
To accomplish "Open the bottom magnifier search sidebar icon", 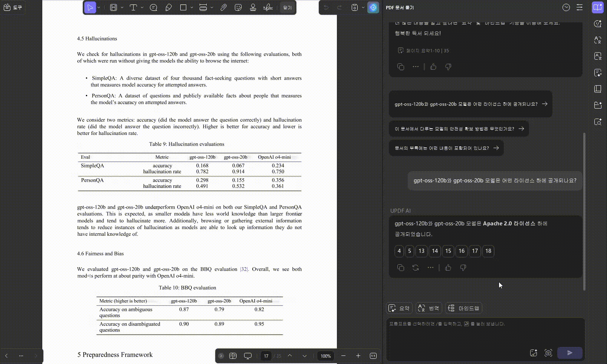I will [598, 122].
